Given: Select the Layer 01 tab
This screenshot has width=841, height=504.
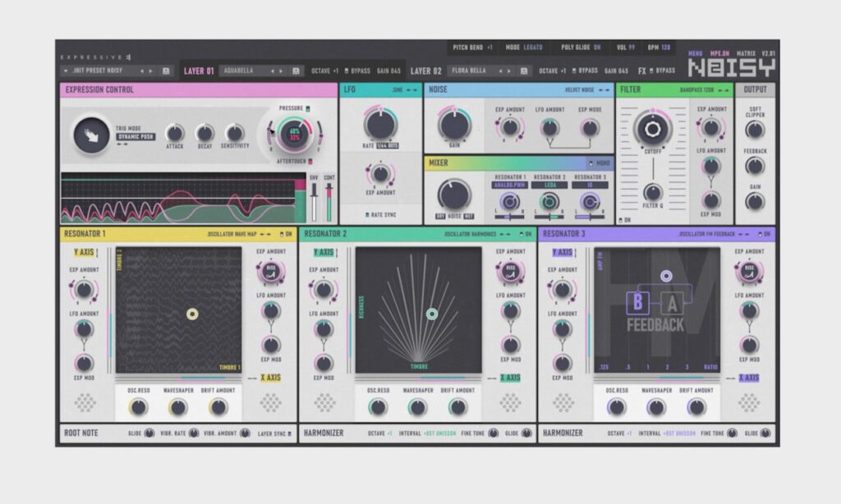Looking at the screenshot, I should click(199, 71).
